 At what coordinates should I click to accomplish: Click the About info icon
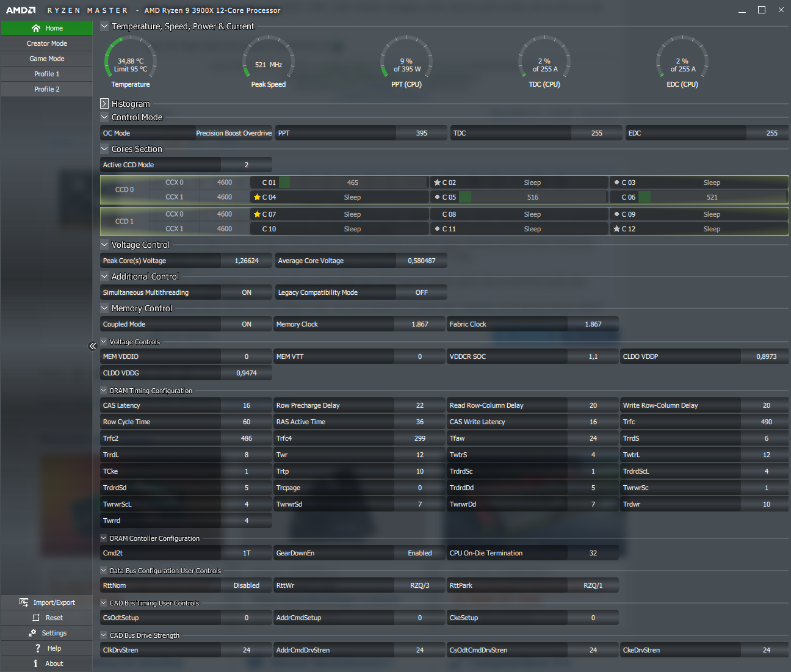(35, 663)
